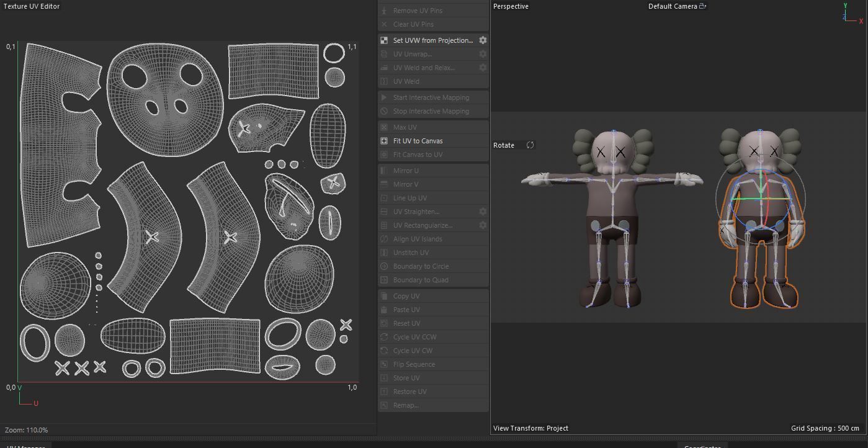868x448 pixels.
Task: Click the Texture UV Editor title
Action: pos(32,6)
